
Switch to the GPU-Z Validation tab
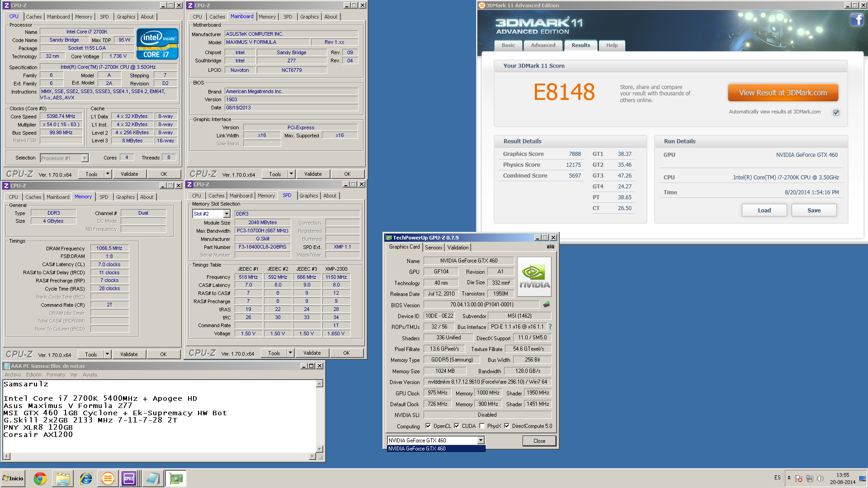458,248
